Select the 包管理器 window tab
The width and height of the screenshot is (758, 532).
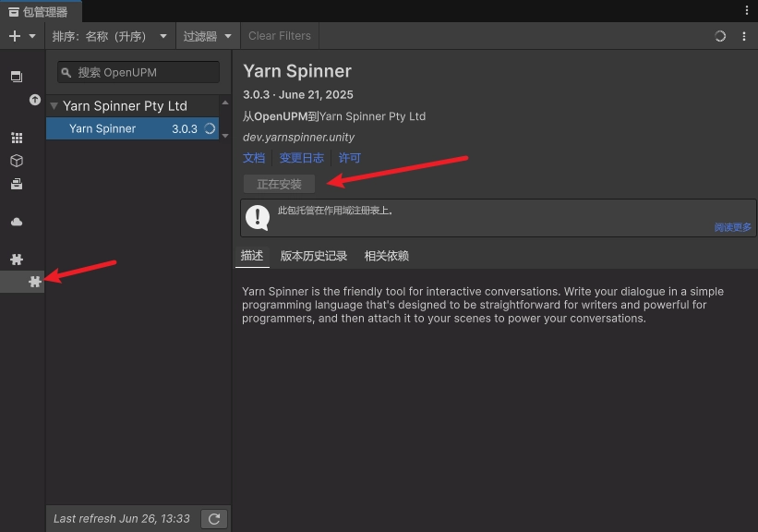[x=40, y=12]
